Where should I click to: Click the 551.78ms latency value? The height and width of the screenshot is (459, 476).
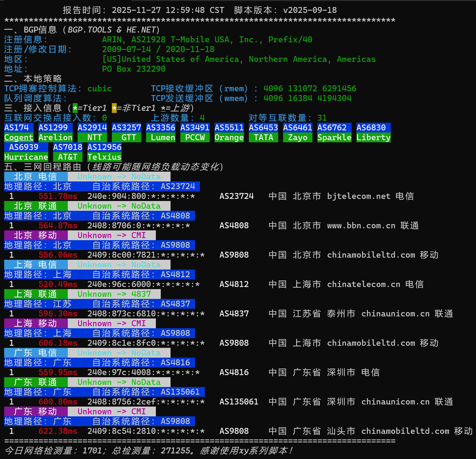pos(58,196)
